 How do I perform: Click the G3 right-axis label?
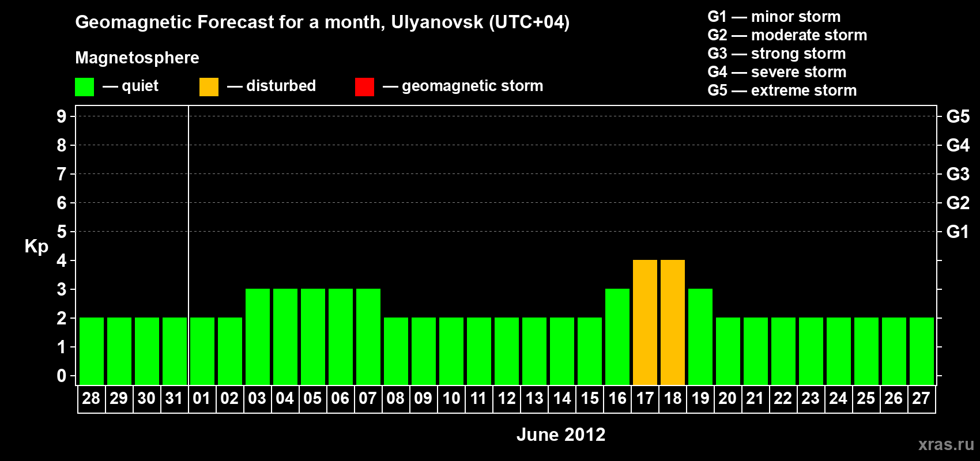point(958,174)
